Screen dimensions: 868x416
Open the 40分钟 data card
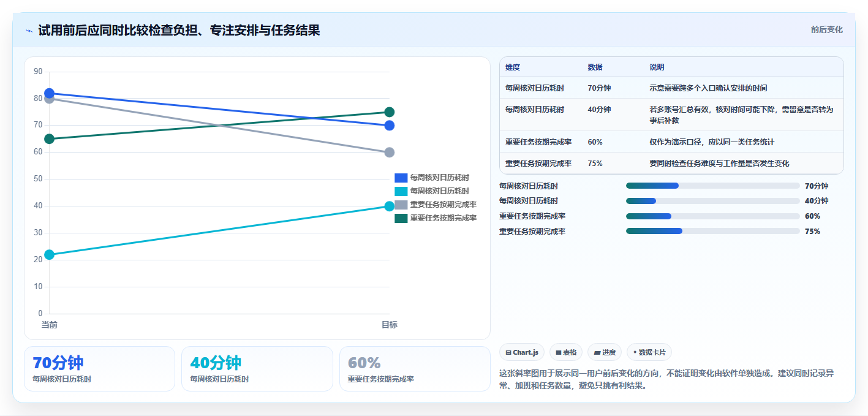pyautogui.click(x=257, y=369)
